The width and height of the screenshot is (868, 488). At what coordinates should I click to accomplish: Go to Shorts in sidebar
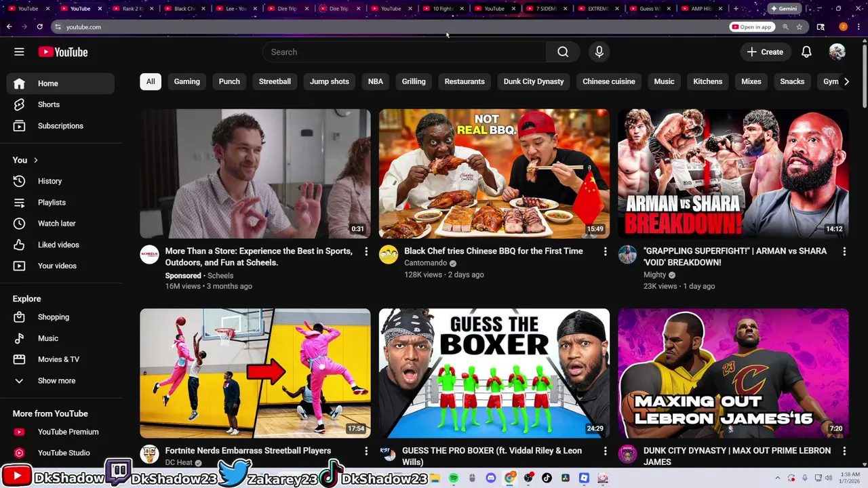point(61,104)
